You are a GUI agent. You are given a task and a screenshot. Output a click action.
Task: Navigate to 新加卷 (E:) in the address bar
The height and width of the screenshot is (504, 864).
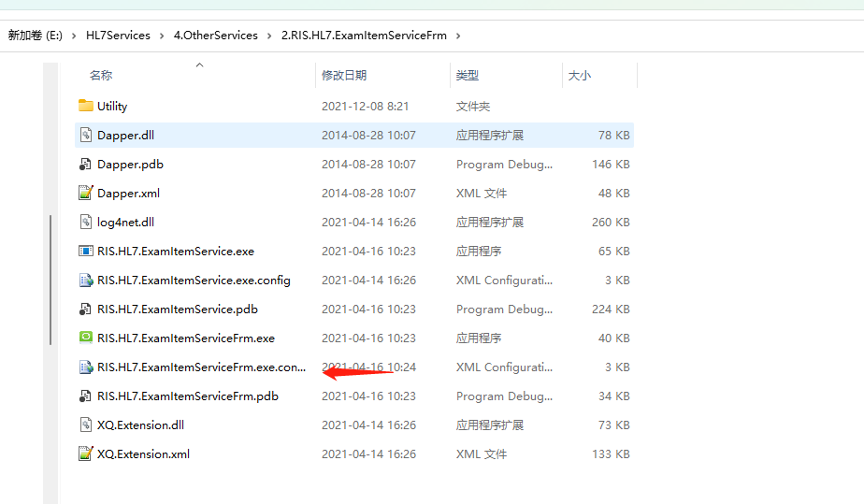click(36, 36)
